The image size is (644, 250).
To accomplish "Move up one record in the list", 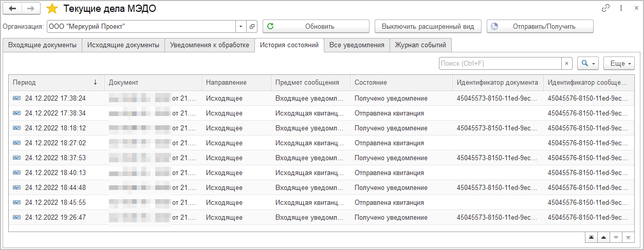I will point(604,237).
